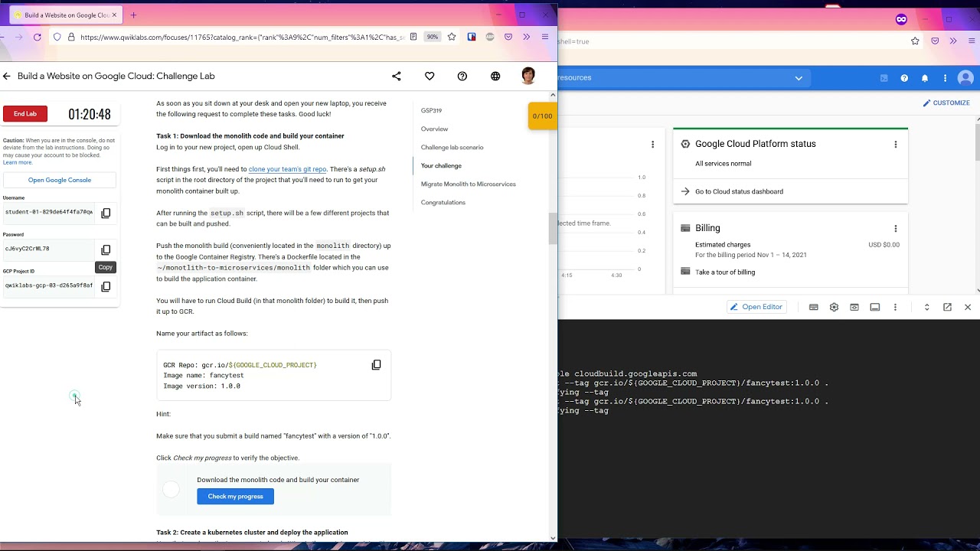Open the Pocket icon in Qwiklabs window
The height and width of the screenshot is (551, 980).
coord(508,37)
